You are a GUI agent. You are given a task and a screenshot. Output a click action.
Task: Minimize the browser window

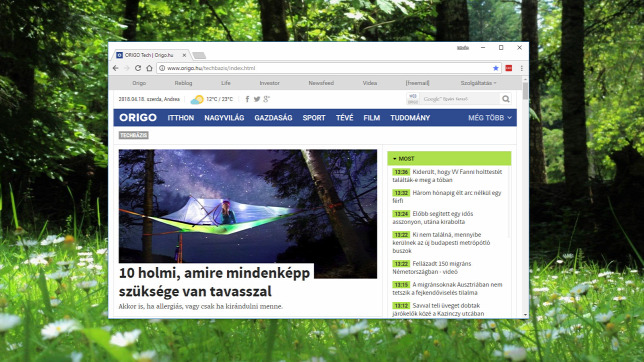click(483, 48)
